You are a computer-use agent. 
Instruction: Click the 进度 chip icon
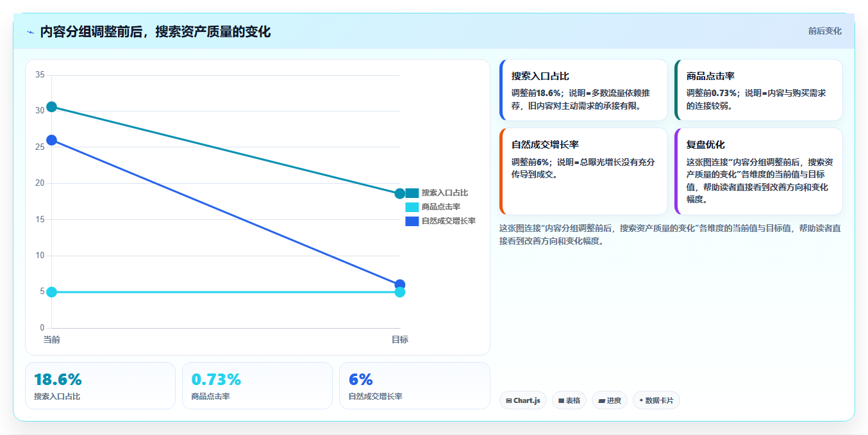(x=601, y=401)
